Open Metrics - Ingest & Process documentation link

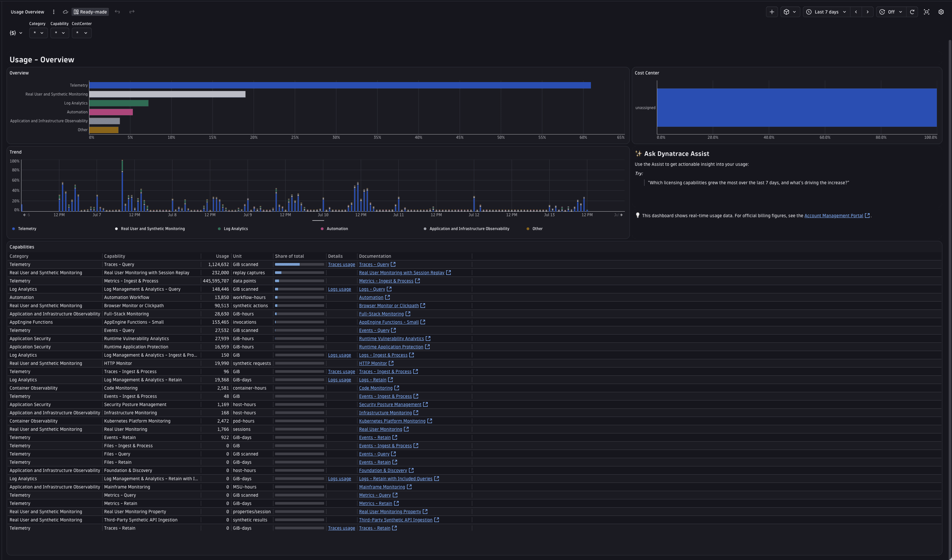coord(386,281)
